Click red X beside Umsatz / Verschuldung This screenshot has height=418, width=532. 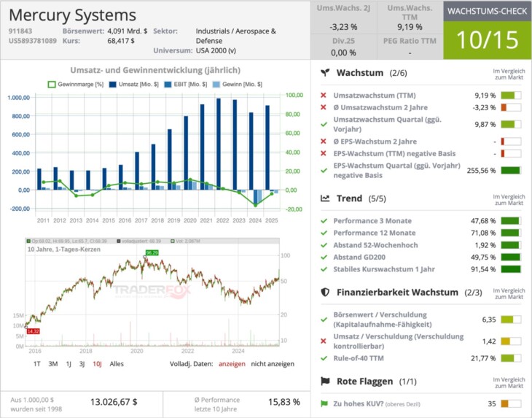tap(324, 341)
